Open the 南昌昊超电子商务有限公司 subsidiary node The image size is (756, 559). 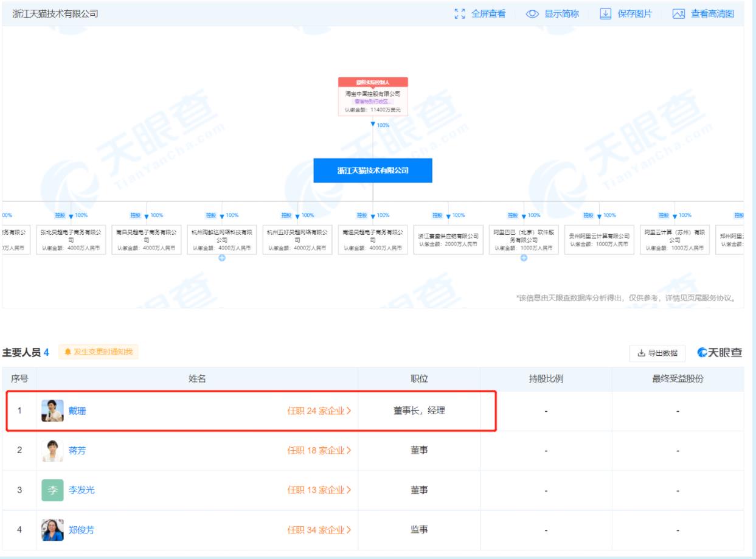click(147, 238)
